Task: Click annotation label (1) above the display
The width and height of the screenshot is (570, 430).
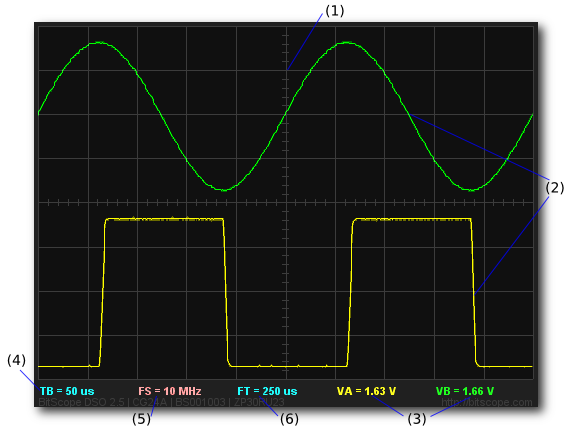Action: click(334, 11)
